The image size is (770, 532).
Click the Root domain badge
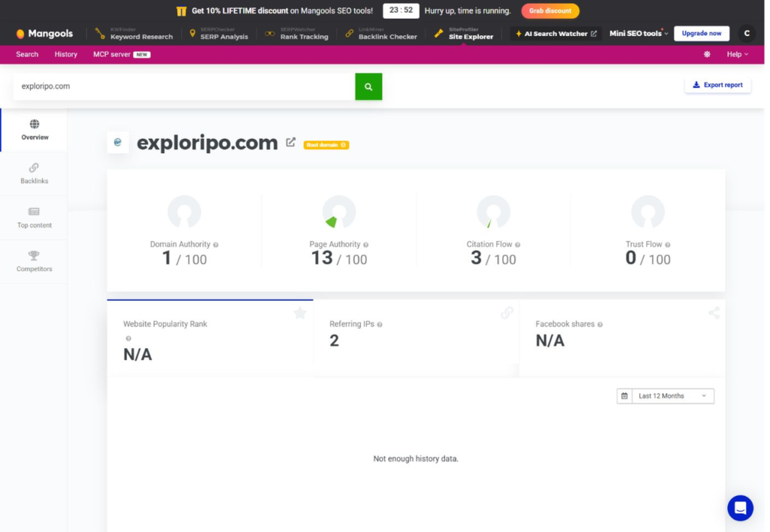[x=326, y=145]
